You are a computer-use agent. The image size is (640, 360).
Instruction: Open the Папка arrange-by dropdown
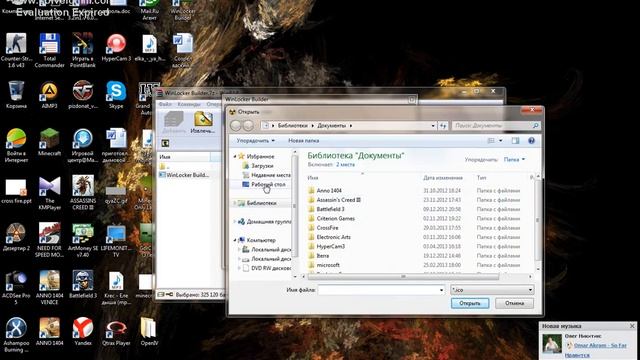514,159
